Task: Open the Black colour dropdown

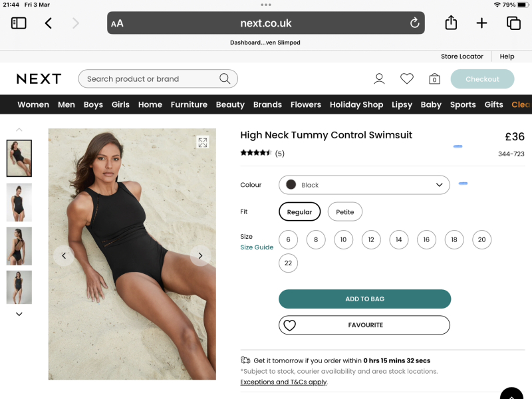Action: click(364, 184)
